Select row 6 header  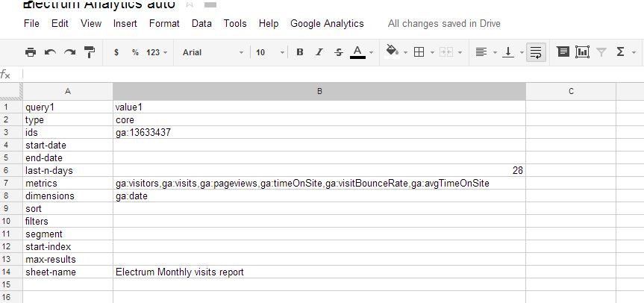click(x=11, y=170)
